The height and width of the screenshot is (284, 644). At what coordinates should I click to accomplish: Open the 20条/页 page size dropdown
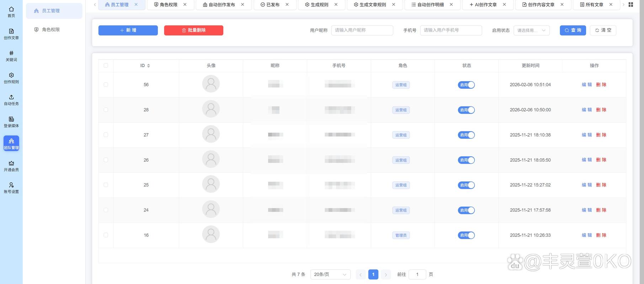point(330,274)
